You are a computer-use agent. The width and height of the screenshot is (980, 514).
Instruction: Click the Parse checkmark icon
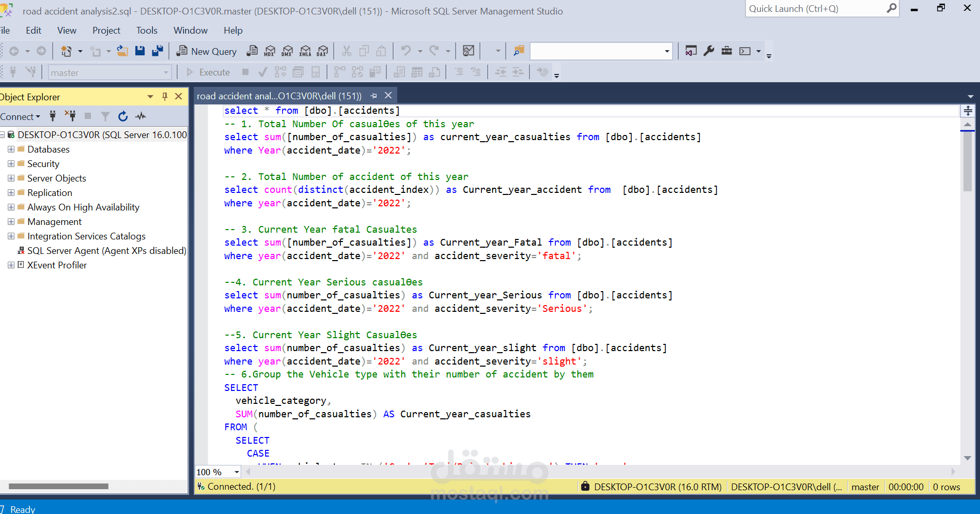coord(262,72)
